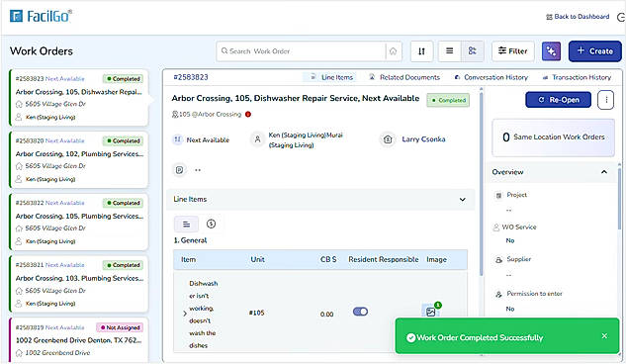Click the Not Assigned status badge
The width and height of the screenshot is (626, 364).
pyautogui.click(x=120, y=327)
